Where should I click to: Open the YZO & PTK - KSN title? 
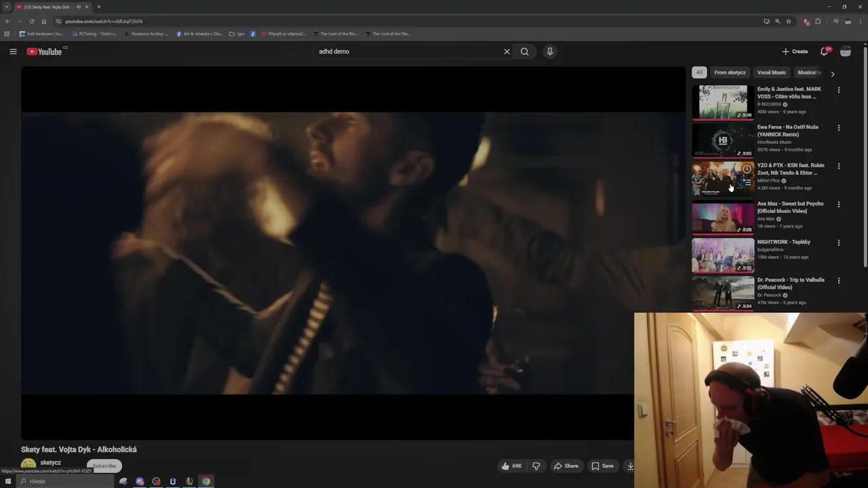pyautogui.click(x=791, y=169)
